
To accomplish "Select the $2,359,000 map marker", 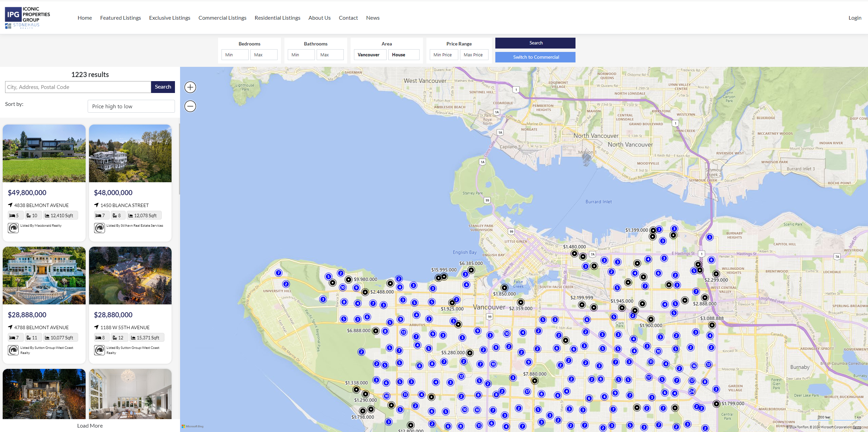I will (x=521, y=302).
